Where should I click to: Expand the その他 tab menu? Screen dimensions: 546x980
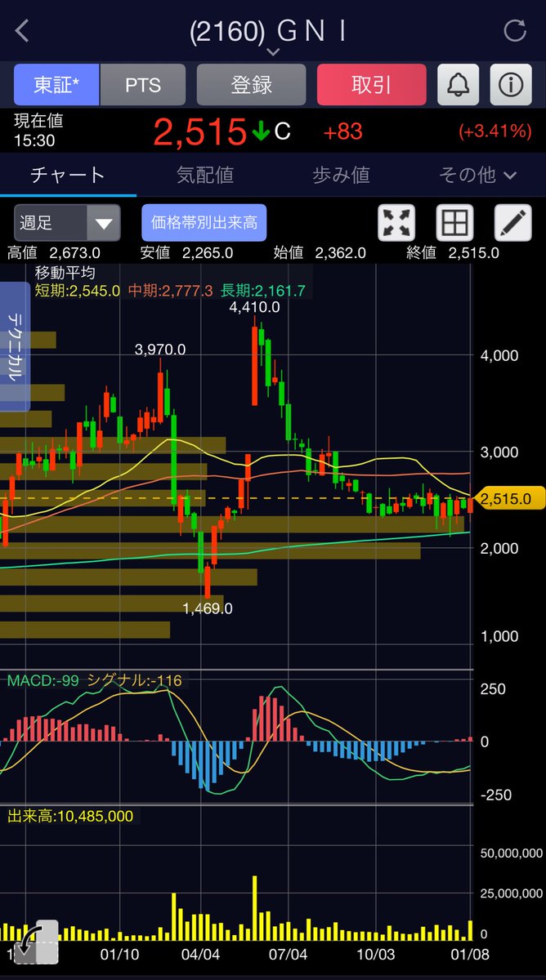[477, 174]
